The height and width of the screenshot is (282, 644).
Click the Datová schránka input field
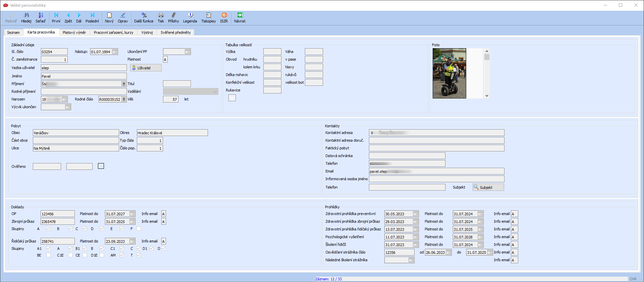pos(407,156)
